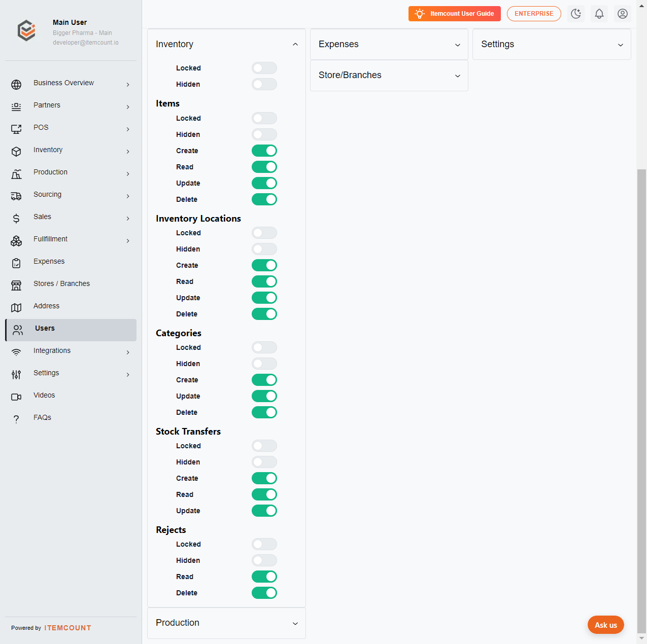Viewport: 647px width, 644px height.
Task: Click the scrollbar down arrow
Action: click(642, 638)
